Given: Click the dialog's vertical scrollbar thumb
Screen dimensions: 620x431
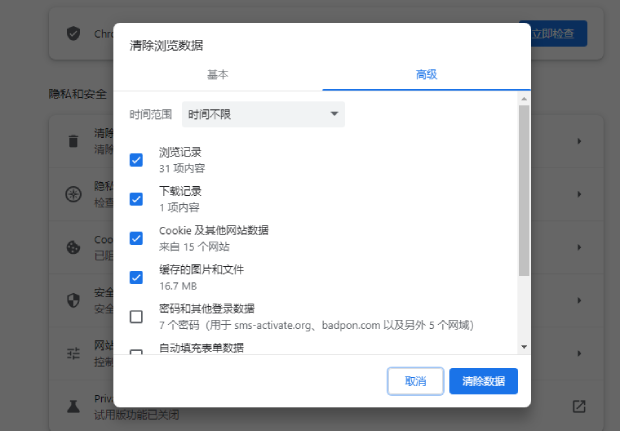Looking at the screenshot, I should tap(524, 190).
